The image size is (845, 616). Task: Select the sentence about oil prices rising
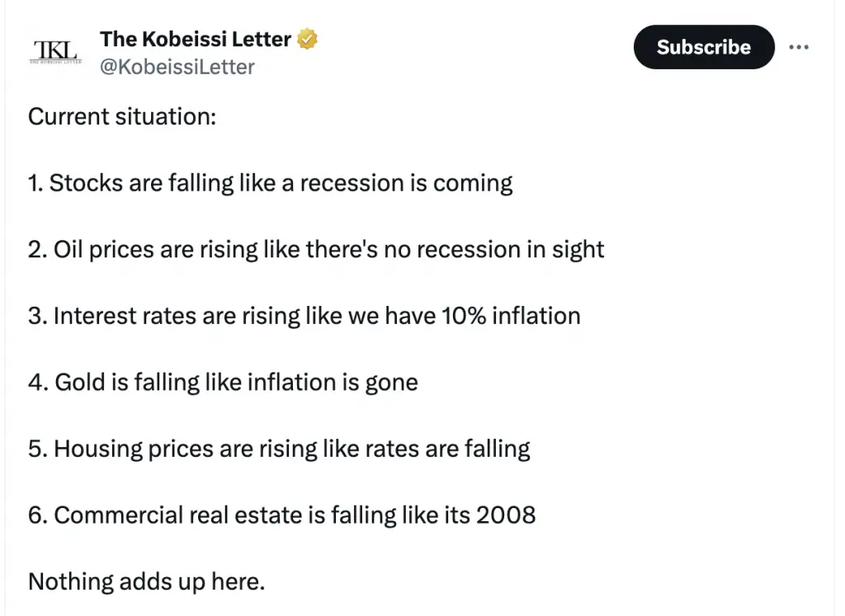click(316, 249)
